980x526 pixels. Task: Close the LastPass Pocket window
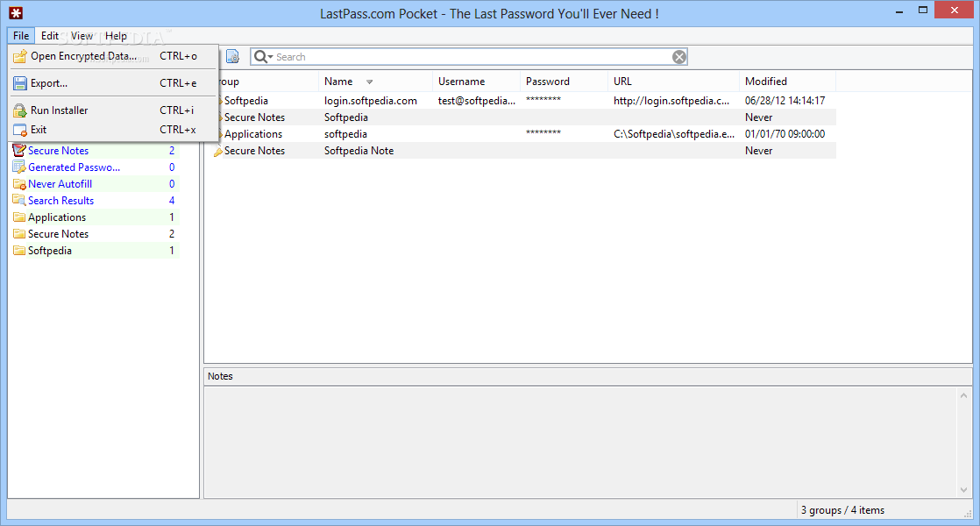[954, 10]
